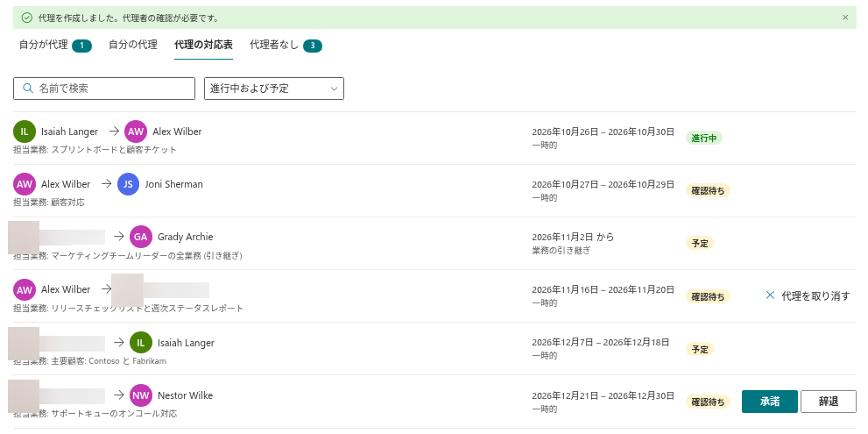Click 確認待ち badge in リリースチェックリスト row
This screenshot has width=868, height=434.
[708, 296]
